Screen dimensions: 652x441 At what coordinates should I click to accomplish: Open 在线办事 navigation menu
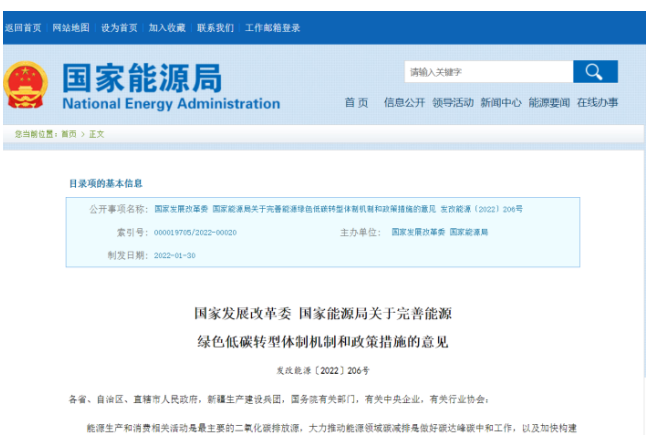[597, 103]
